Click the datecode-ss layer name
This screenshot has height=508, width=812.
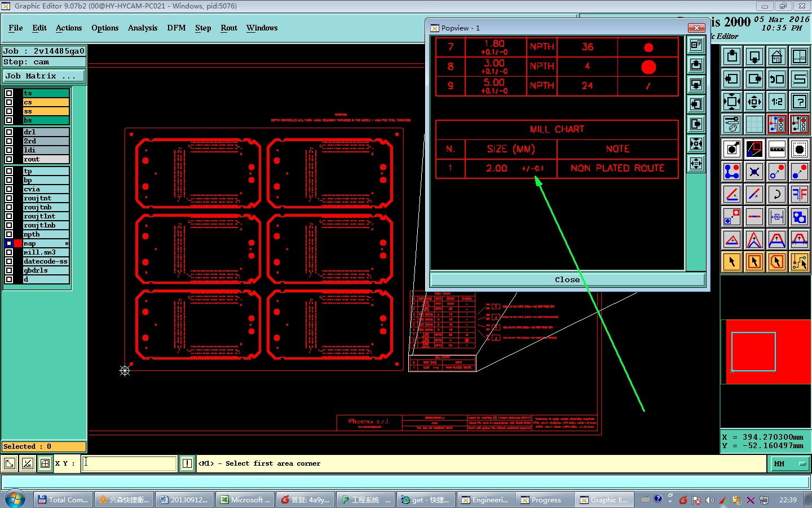click(46, 261)
